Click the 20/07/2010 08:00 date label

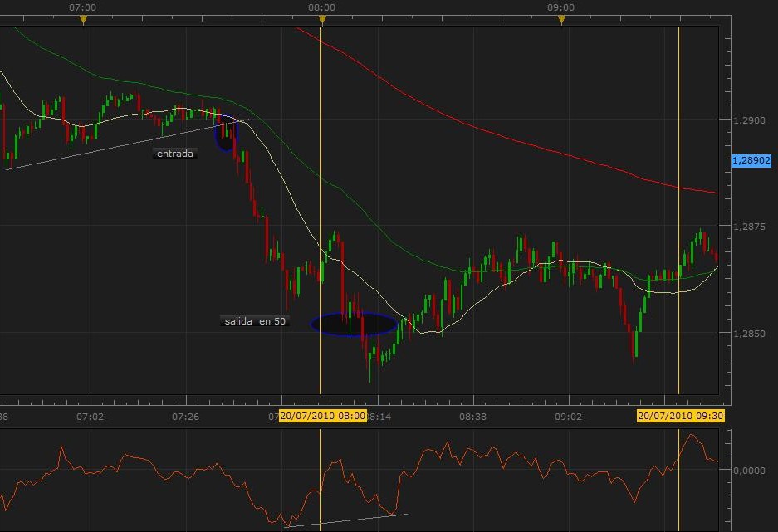(x=322, y=416)
